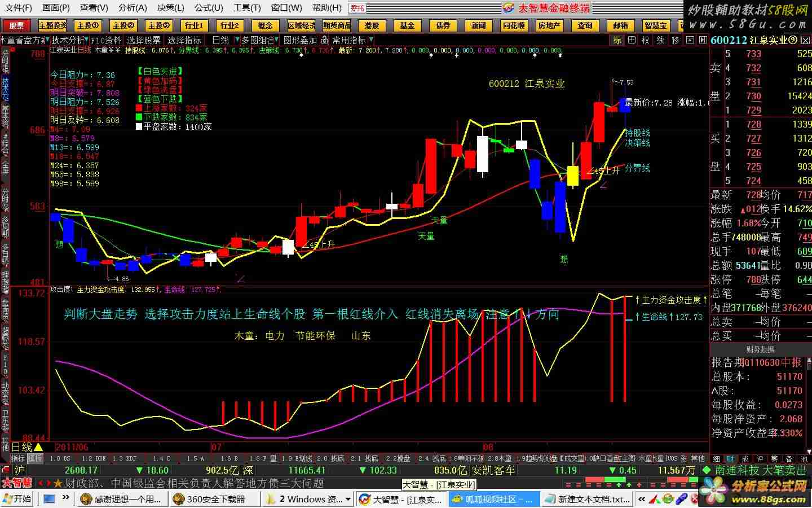812x508 pixels.
Task: Open the 概念 concept button
Action: point(265,25)
